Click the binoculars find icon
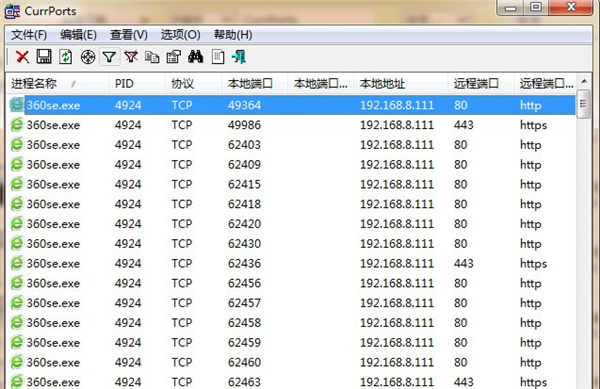600x389 pixels. point(196,57)
